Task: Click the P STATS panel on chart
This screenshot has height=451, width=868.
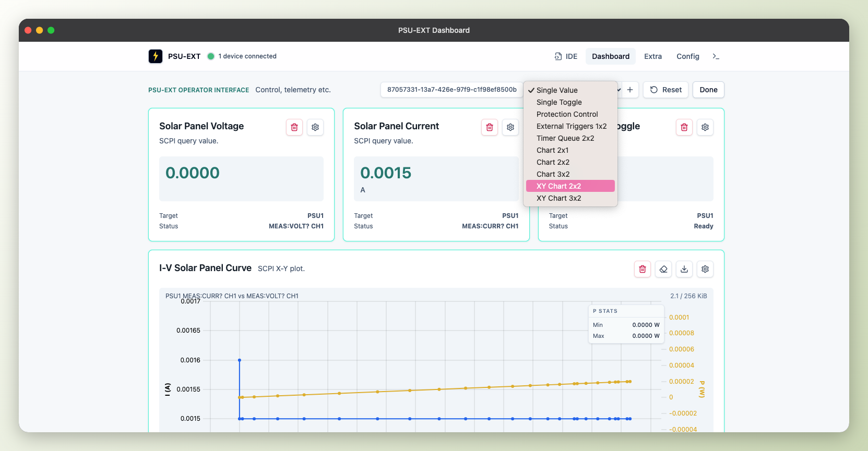Action: [626, 324]
